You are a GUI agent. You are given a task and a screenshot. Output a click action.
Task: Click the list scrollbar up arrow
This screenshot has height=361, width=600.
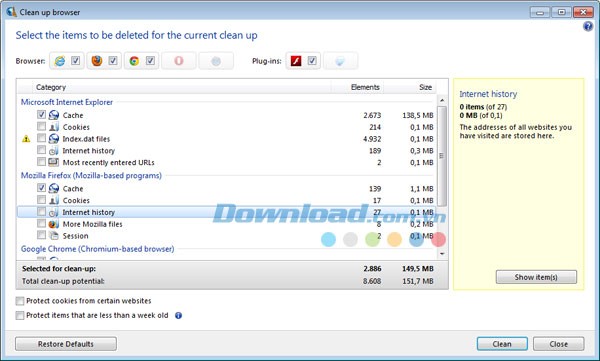tap(442, 100)
